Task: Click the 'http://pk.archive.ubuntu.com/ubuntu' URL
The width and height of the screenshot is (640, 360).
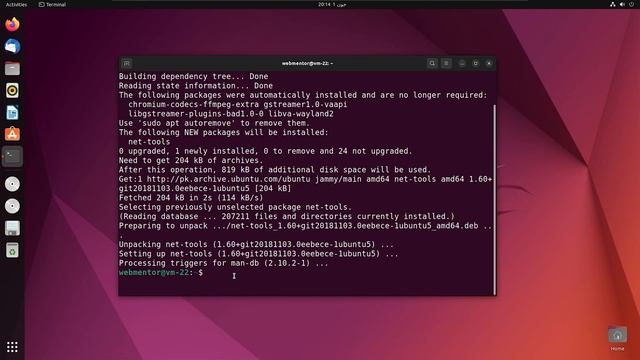Action: coord(228,179)
